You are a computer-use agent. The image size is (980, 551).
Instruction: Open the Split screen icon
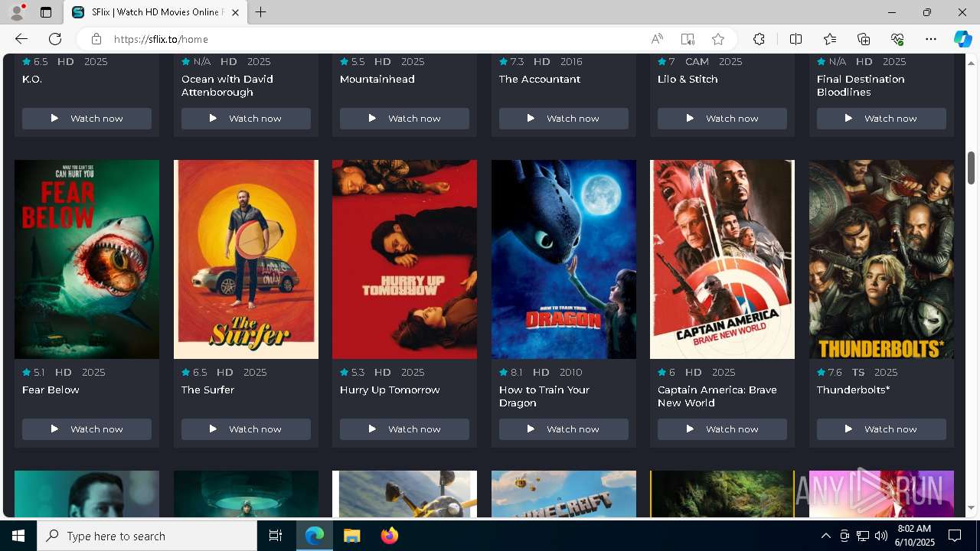tap(795, 39)
